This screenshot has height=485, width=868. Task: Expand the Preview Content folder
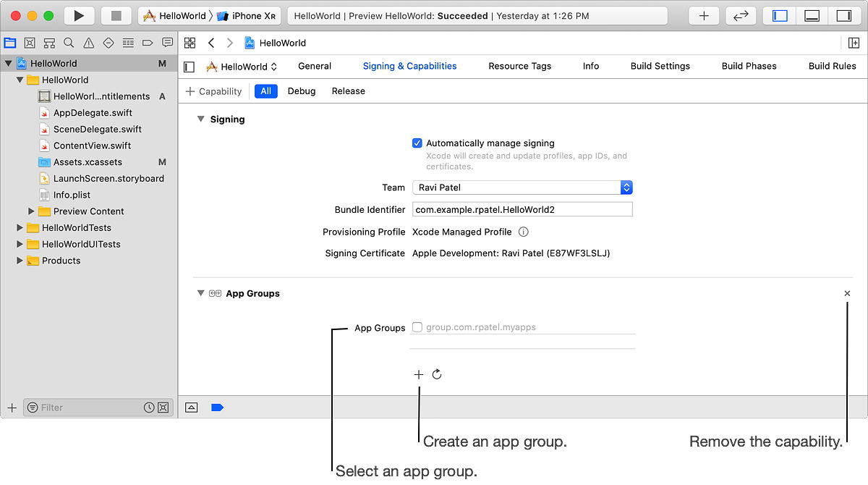31,211
